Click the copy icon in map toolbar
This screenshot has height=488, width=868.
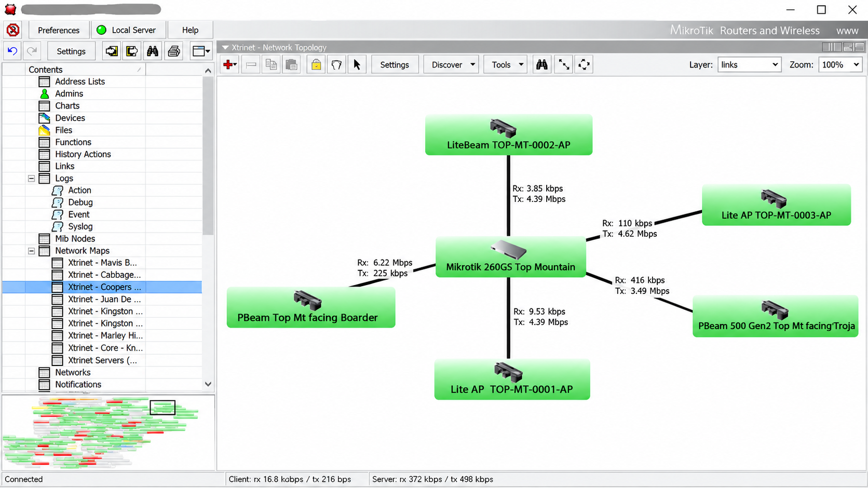(x=271, y=65)
